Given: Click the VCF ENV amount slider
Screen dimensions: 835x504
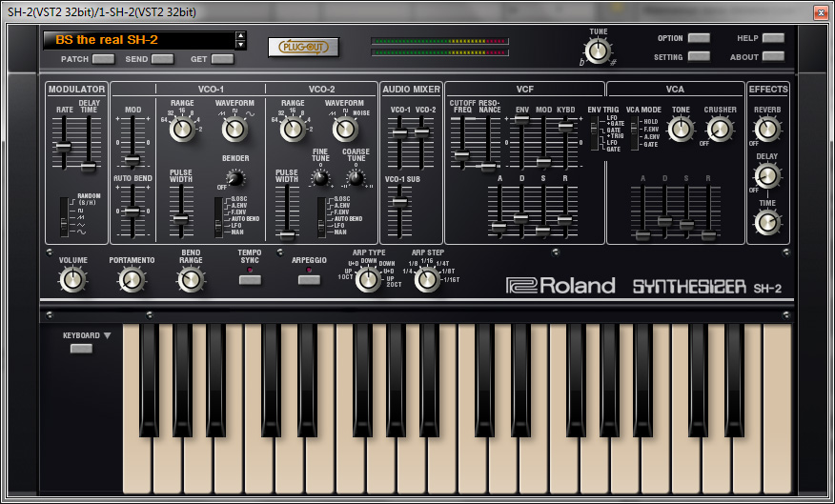Looking at the screenshot, I should click(x=522, y=119).
